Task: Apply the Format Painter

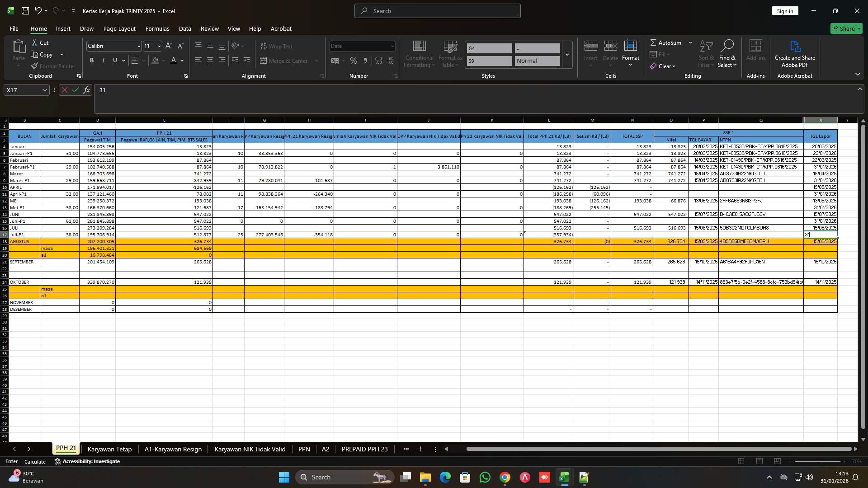Action: point(53,66)
